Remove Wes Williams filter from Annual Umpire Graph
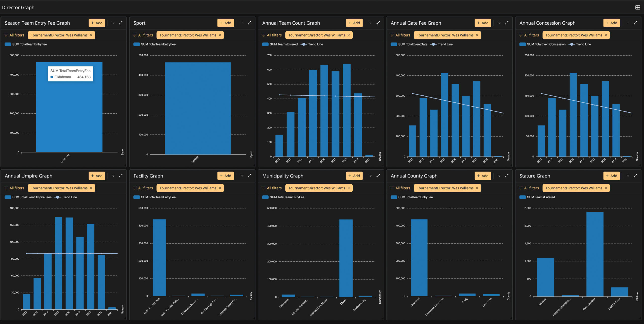The height and width of the screenshot is (324, 644). (91, 188)
